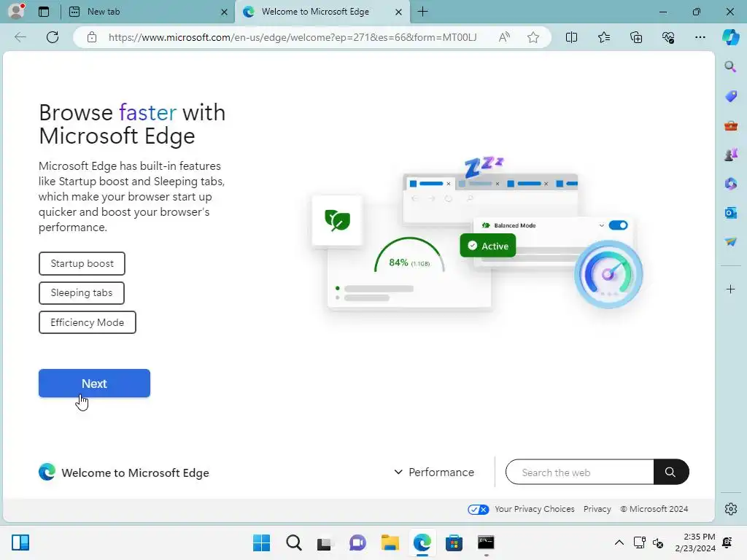This screenshot has height=560, width=747.
Task: Open the Tools briefcase in sidebar
Action: tap(730, 125)
